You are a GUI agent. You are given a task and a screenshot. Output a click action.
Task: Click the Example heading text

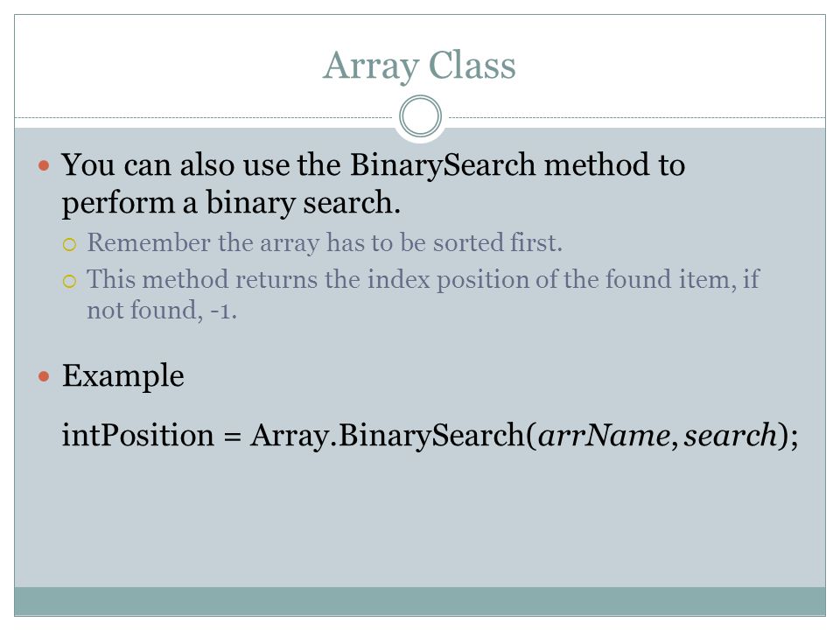point(122,376)
